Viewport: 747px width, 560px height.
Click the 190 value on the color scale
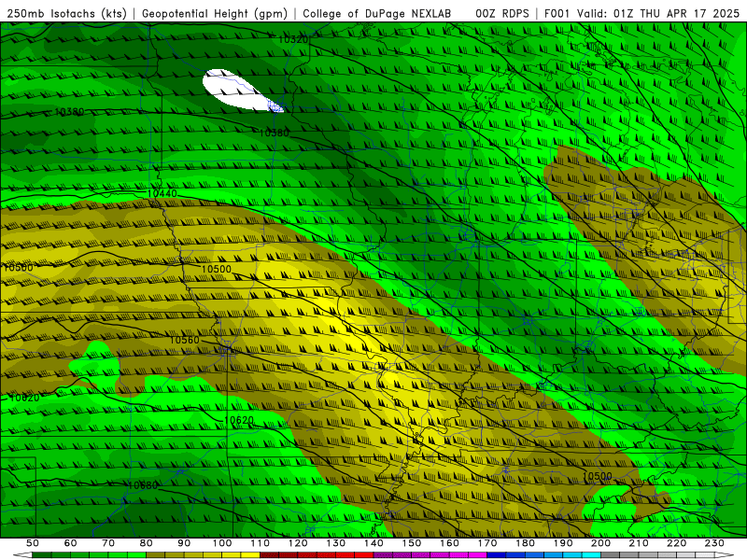pos(563,543)
